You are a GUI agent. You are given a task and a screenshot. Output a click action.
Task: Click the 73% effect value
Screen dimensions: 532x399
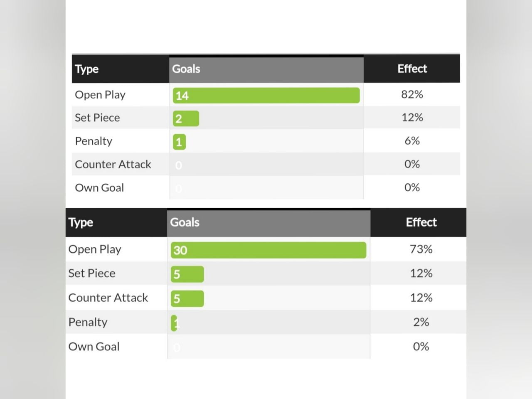[421, 249]
